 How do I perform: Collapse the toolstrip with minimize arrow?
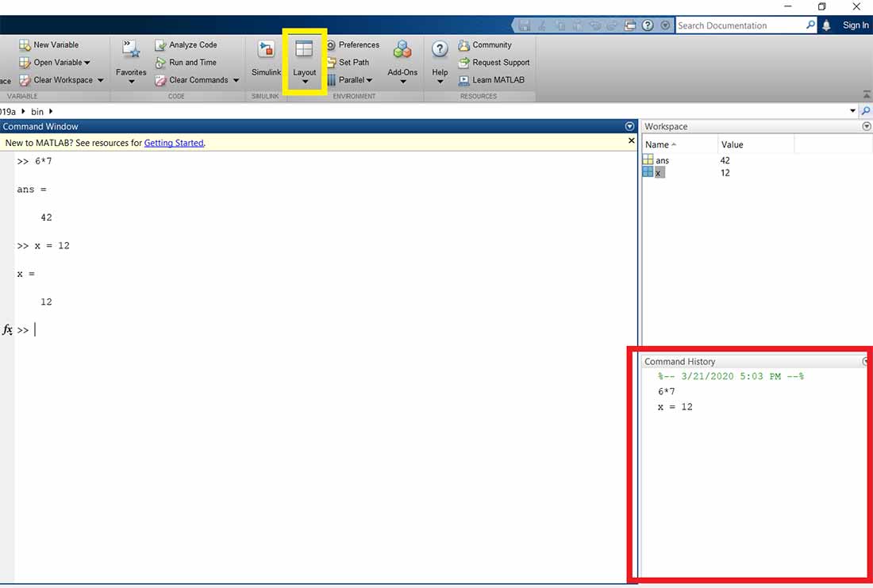click(867, 94)
